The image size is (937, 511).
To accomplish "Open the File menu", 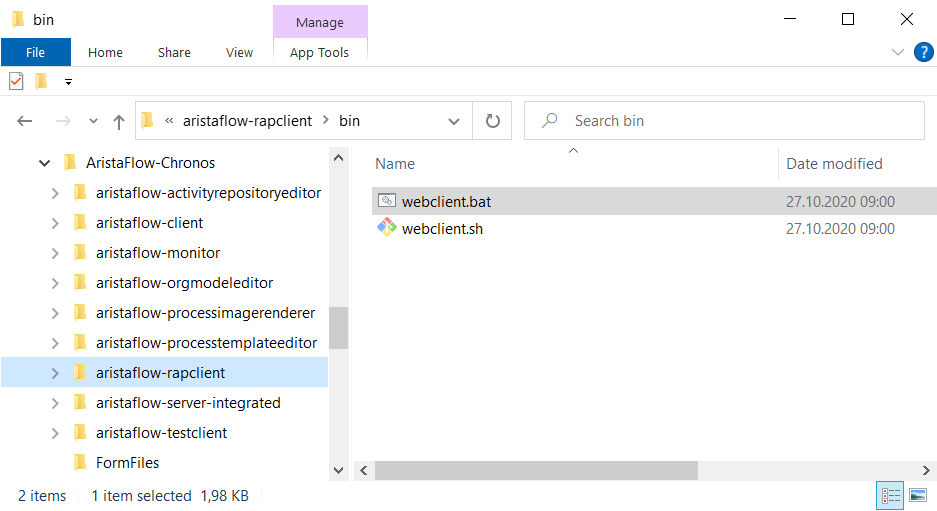I will coord(35,53).
